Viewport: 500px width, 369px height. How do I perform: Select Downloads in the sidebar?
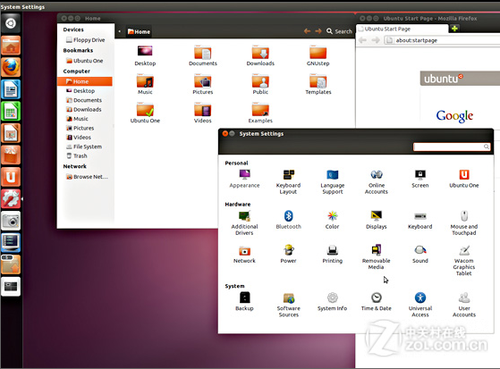click(85, 109)
